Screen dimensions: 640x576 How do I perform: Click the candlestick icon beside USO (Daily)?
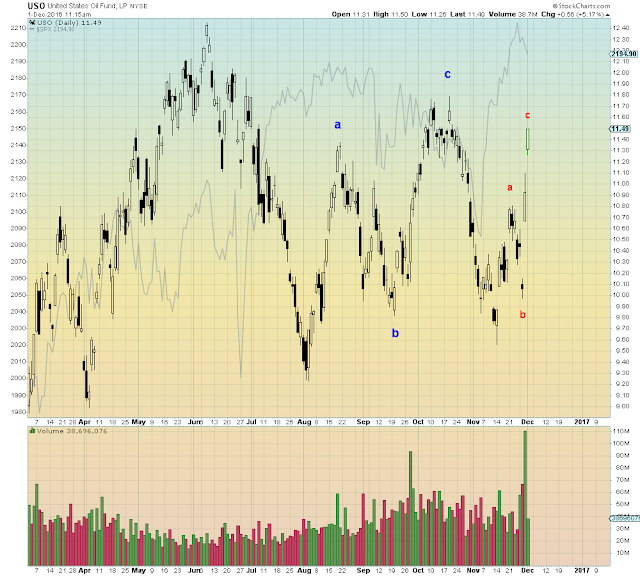(32, 23)
